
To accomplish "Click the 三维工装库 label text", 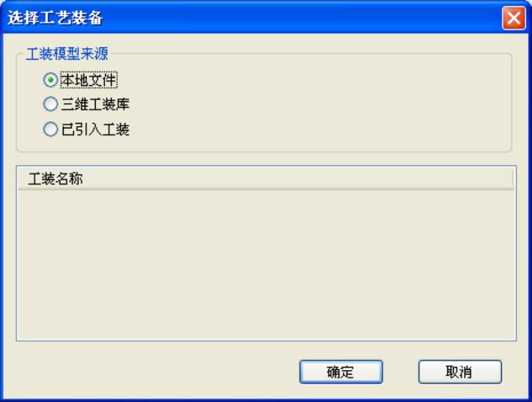I will point(96,104).
